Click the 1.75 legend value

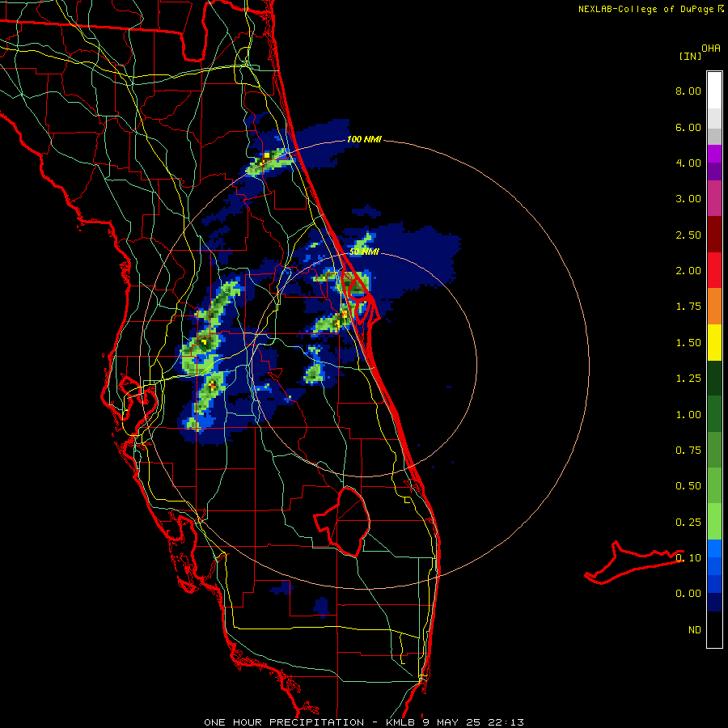click(x=688, y=307)
